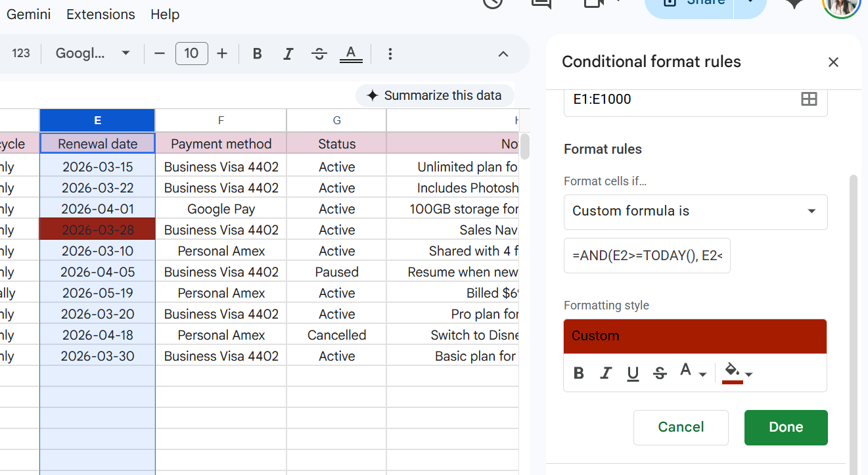Collapse the toolbar with the chevron-up arrow
Viewport: 868px width, 475px height.
point(503,54)
